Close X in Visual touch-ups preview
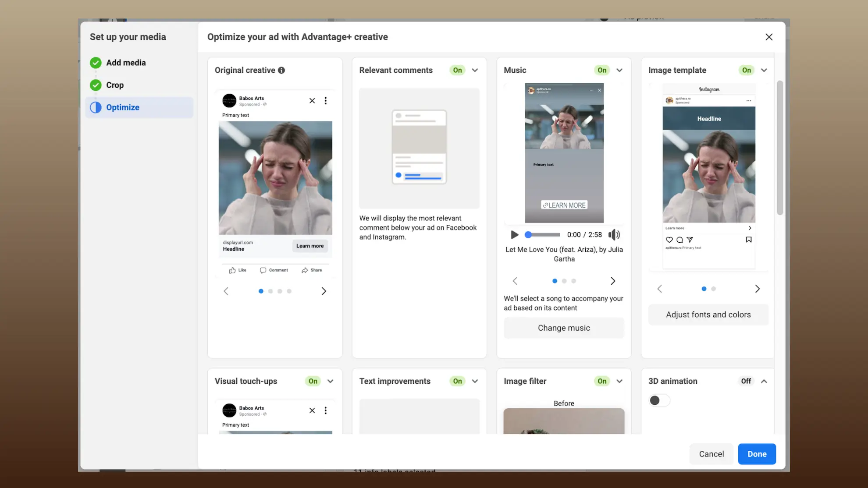The height and width of the screenshot is (488, 868). (312, 410)
